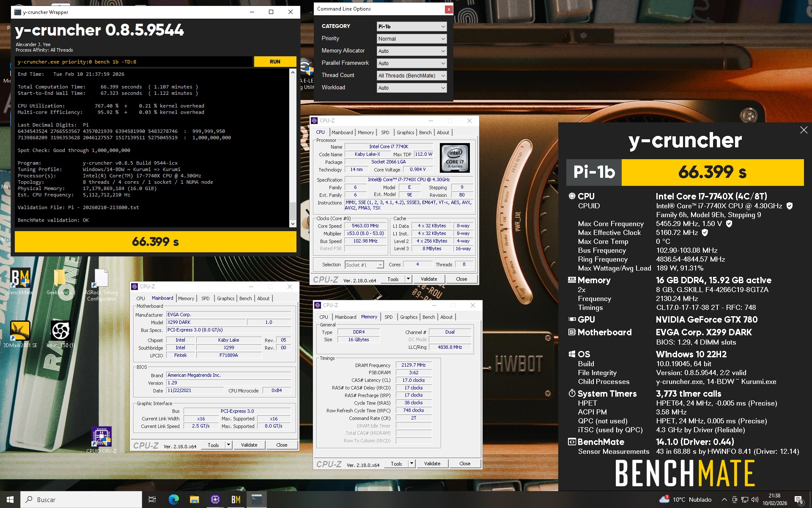Click Validate in the CPU-Z Mainboard window
Viewport: 812px width, 508px height.
click(x=249, y=445)
